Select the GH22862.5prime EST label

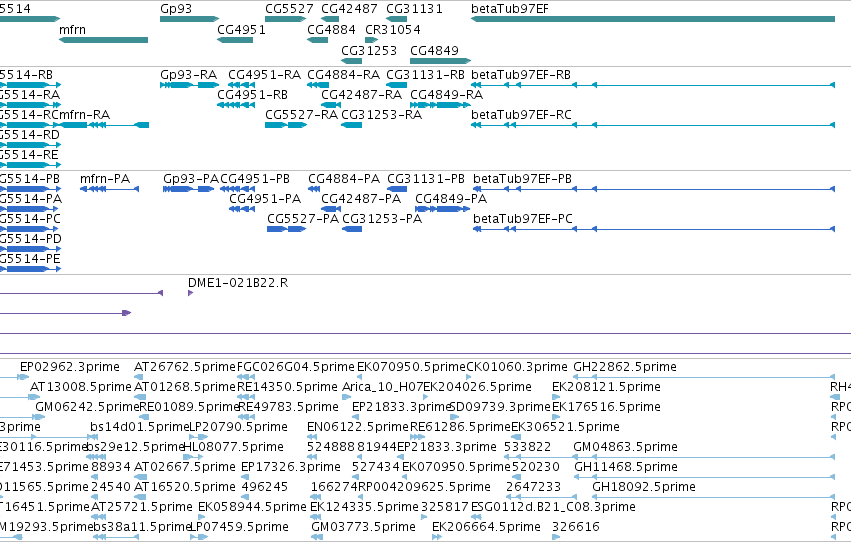(625, 367)
